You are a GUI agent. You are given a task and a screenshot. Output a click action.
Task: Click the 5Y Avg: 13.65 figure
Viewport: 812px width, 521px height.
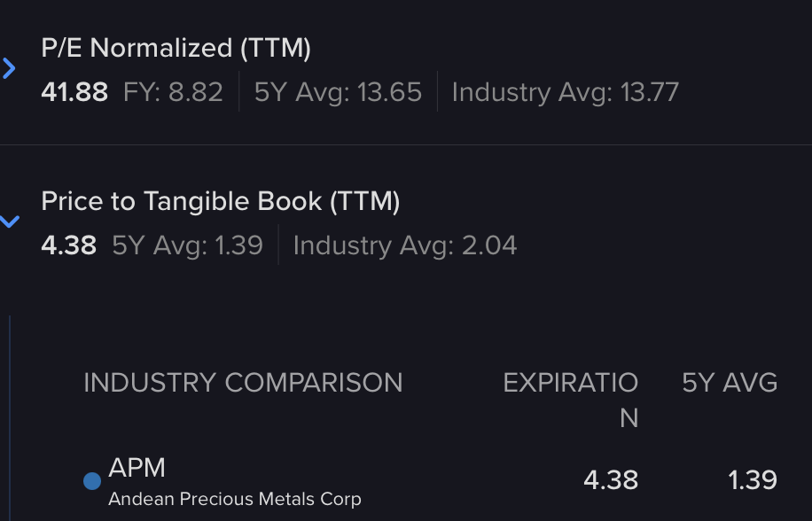pyautogui.click(x=338, y=92)
